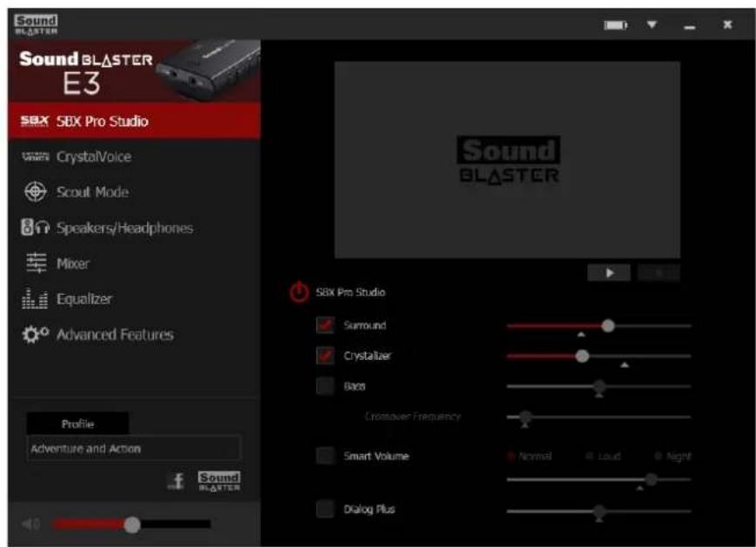Click the Adventure and Action profile field
756x547 pixels.
click(x=134, y=449)
